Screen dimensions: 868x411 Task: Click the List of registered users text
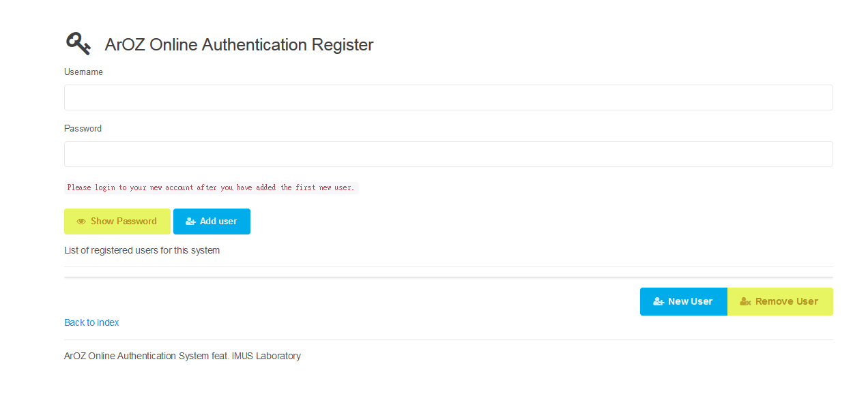pos(142,250)
